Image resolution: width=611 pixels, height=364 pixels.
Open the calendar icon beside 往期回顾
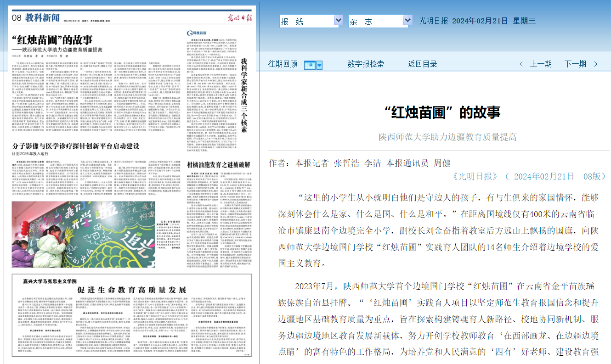pyautogui.click(x=310, y=65)
